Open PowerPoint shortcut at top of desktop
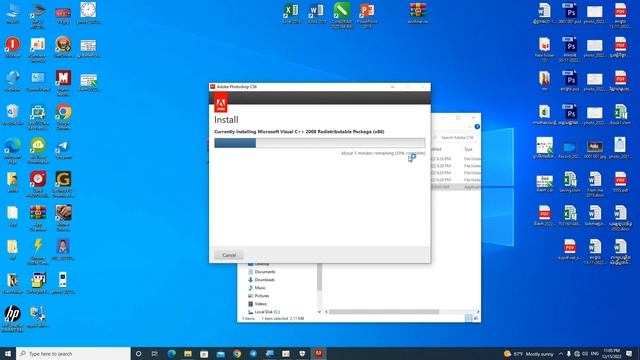Viewport: 640px width, 360px height. tap(367, 15)
